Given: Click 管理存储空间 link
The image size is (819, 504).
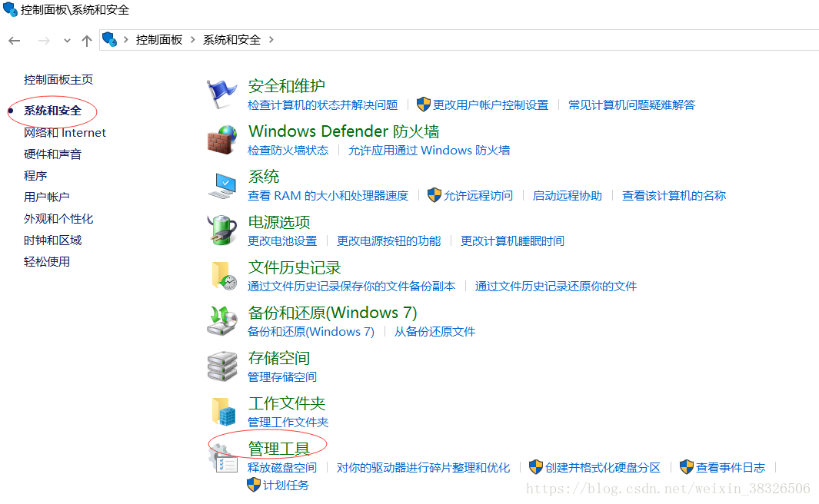Looking at the screenshot, I should pyautogui.click(x=282, y=376).
